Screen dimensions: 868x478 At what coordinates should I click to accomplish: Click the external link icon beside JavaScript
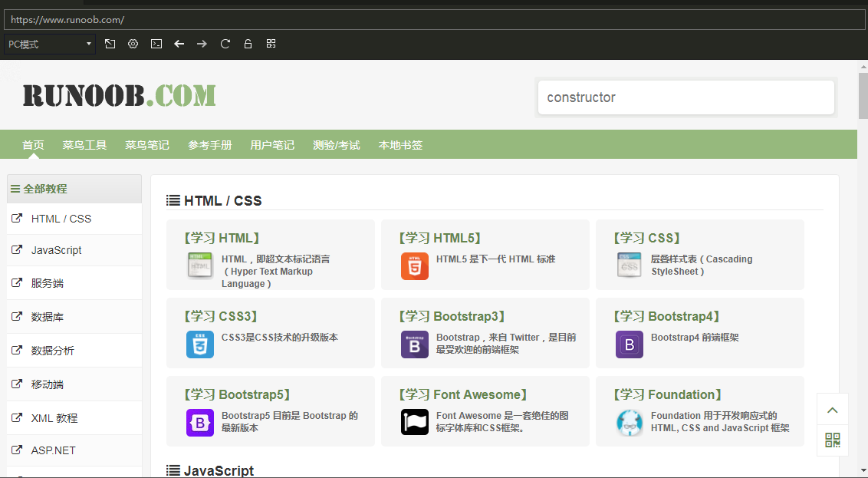click(17, 250)
